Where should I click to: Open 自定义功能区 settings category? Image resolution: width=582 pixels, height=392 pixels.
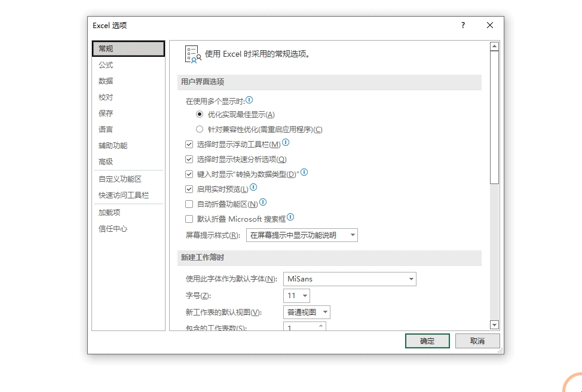(x=128, y=179)
